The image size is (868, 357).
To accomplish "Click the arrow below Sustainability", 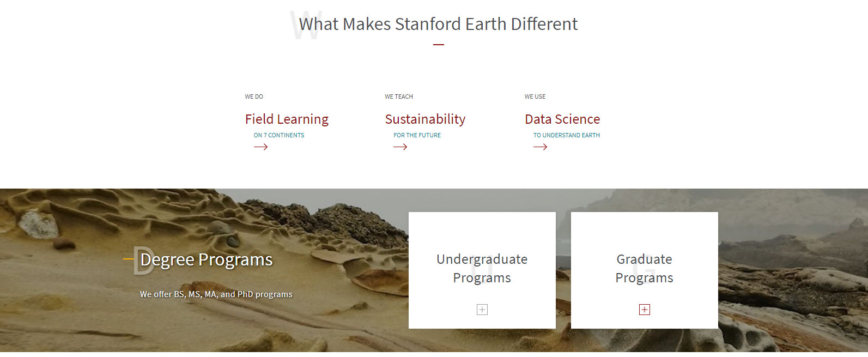I will point(400,147).
